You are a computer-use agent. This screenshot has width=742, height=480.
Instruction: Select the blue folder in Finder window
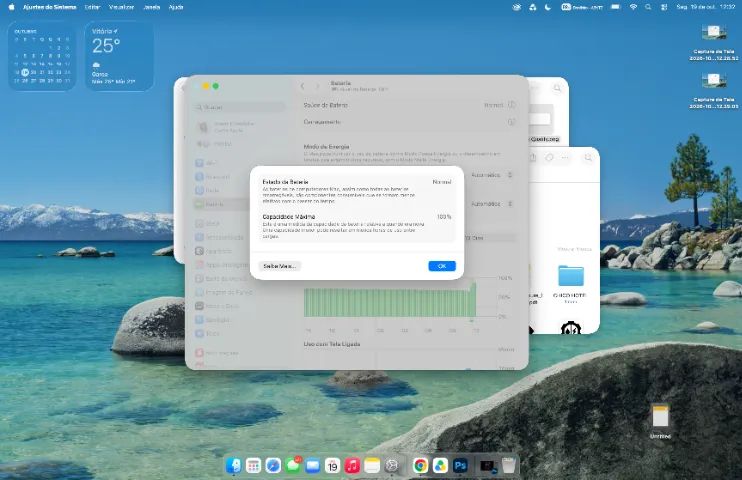coord(571,276)
